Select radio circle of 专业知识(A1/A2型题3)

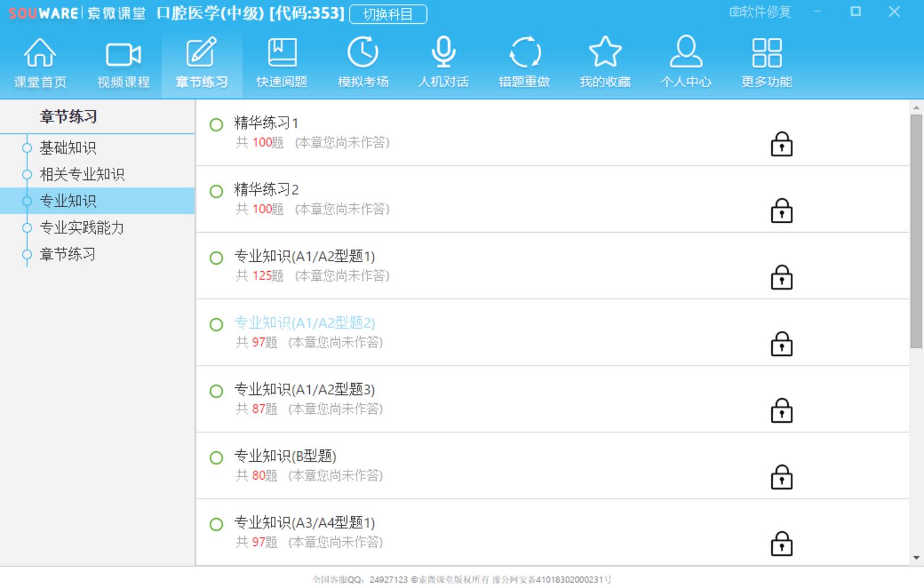[216, 391]
